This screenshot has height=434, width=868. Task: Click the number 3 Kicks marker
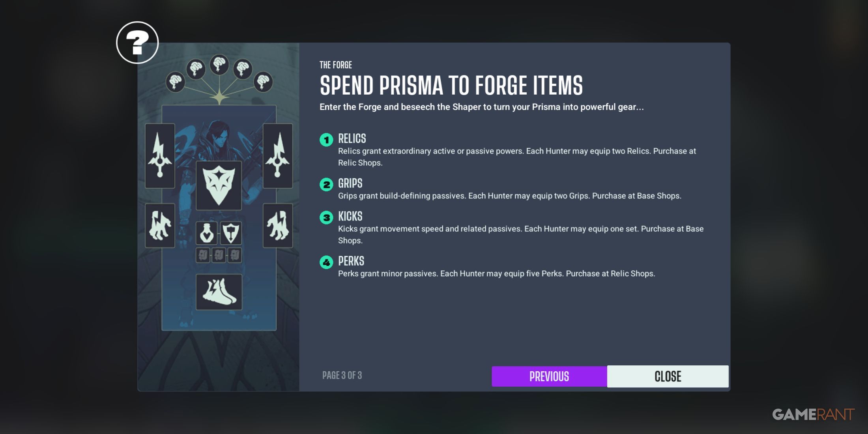click(x=326, y=217)
